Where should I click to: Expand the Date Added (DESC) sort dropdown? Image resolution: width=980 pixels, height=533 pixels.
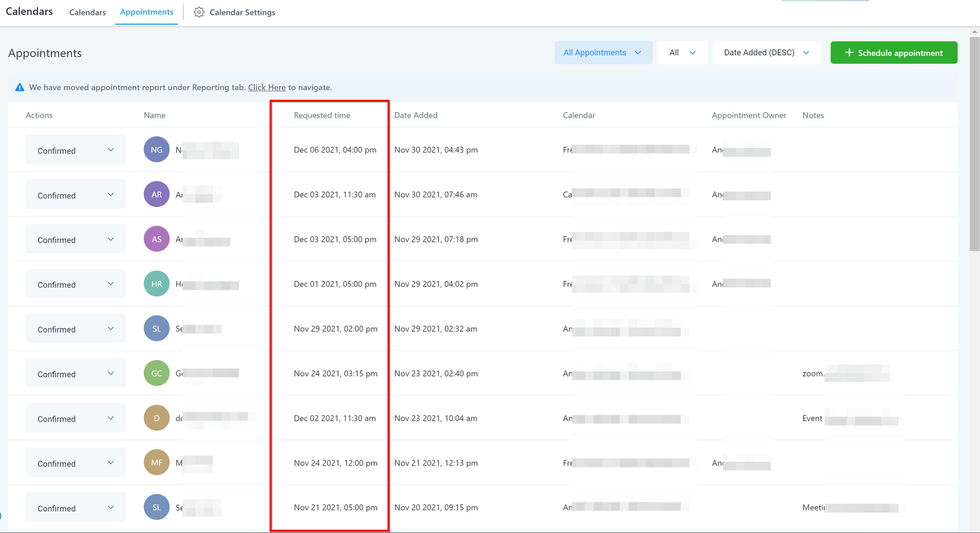coord(766,53)
